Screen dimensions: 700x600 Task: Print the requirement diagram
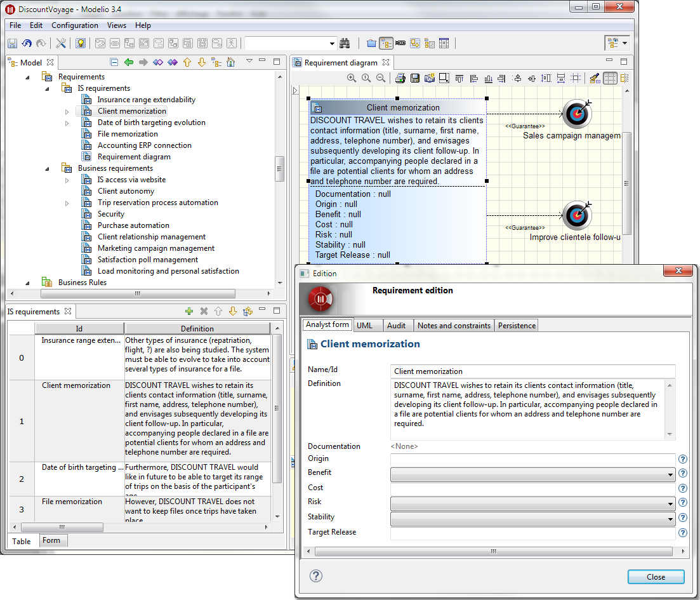click(400, 78)
